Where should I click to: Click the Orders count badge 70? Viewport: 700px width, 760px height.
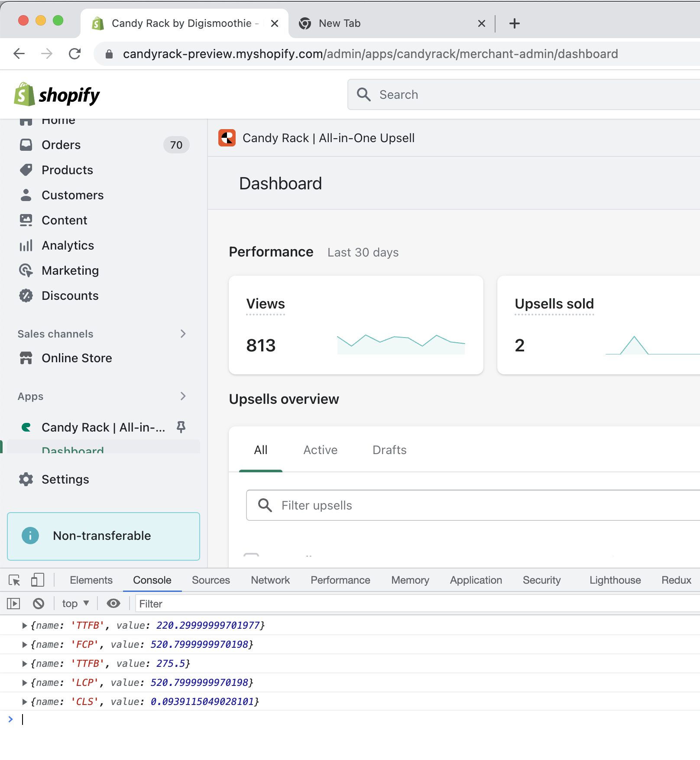(176, 145)
